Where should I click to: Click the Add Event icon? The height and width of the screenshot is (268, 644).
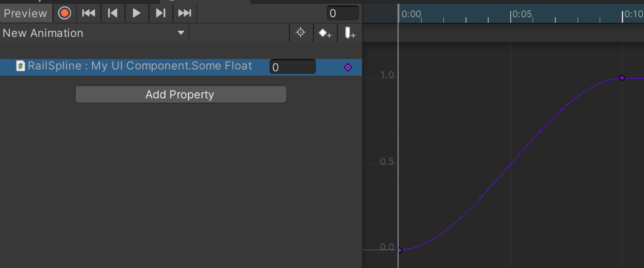(349, 33)
